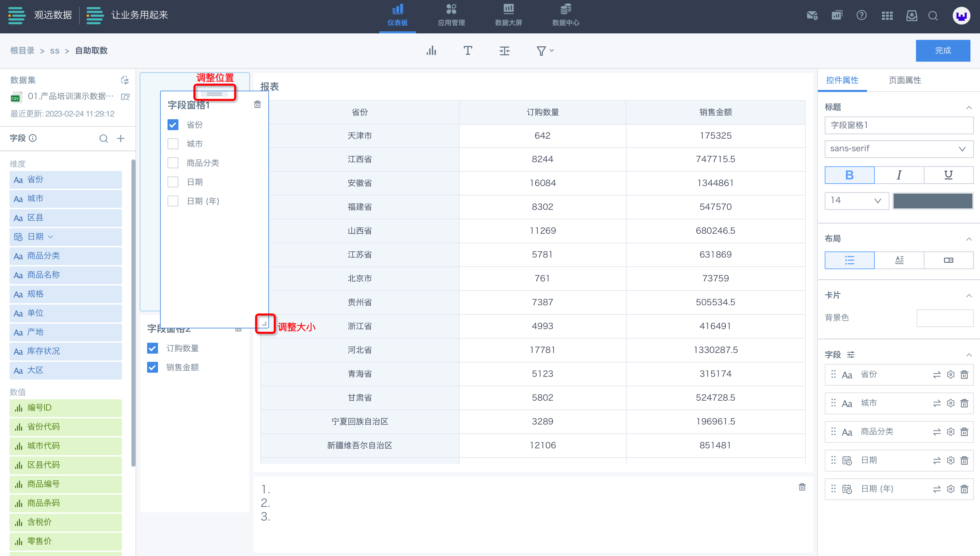
Task: Click the help question mark icon
Action: click(861, 15)
